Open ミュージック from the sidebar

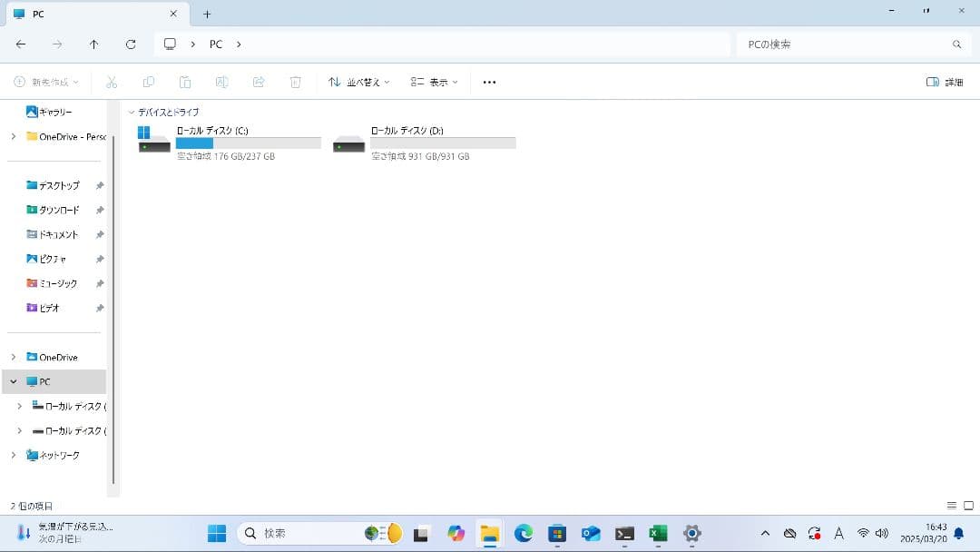tap(56, 282)
